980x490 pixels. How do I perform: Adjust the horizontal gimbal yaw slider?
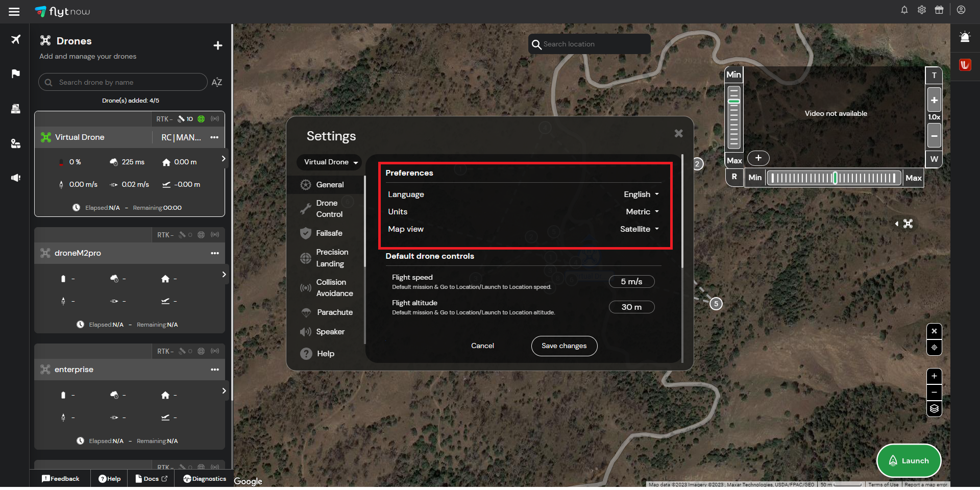[834, 178]
